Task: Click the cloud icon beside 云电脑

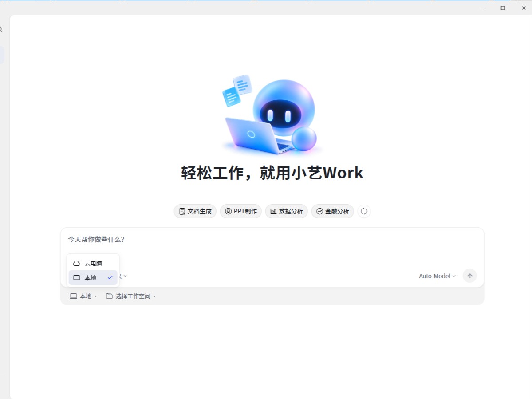Action: pos(77,263)
